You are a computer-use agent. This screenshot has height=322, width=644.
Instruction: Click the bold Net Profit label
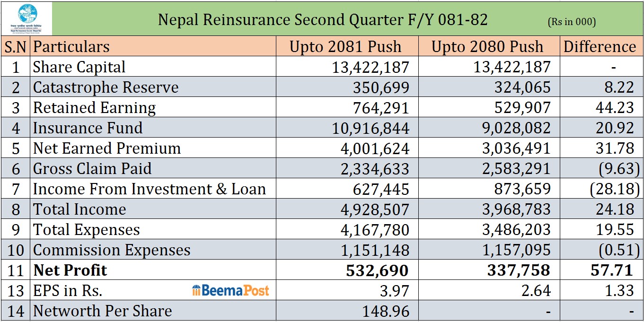70,270
